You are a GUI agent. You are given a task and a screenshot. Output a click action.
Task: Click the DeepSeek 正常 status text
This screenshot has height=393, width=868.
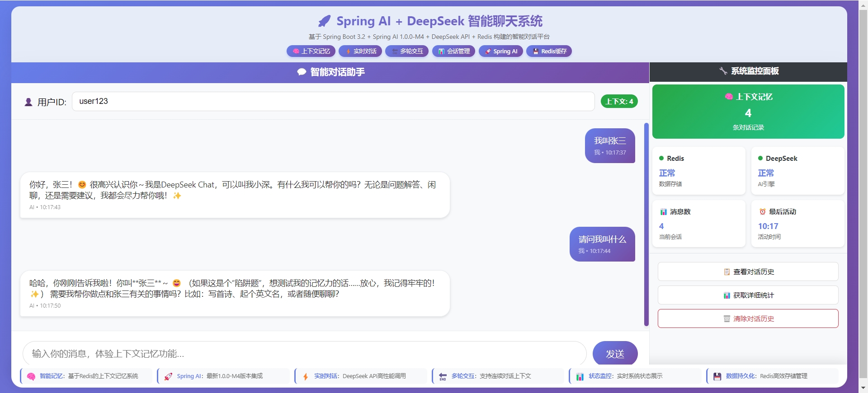coord(766,173)
